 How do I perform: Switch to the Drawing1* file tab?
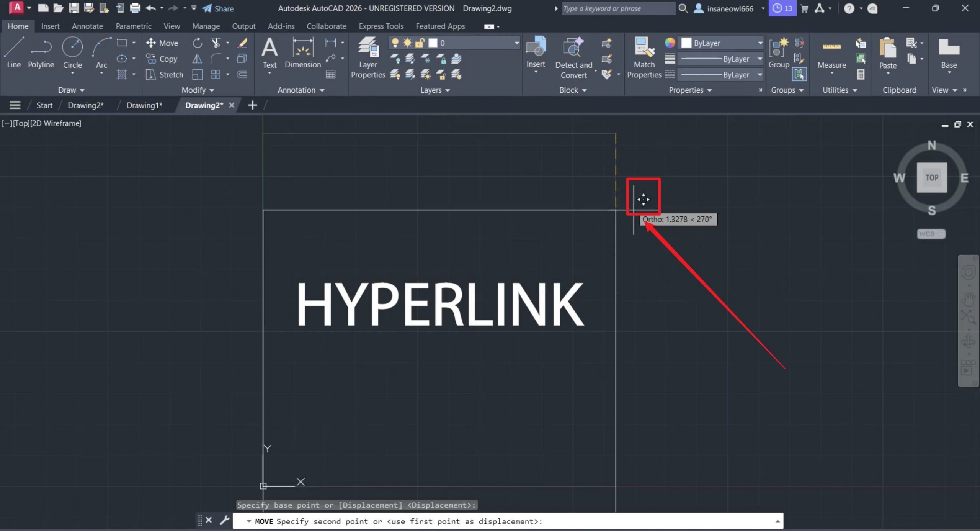click(144, 105)
